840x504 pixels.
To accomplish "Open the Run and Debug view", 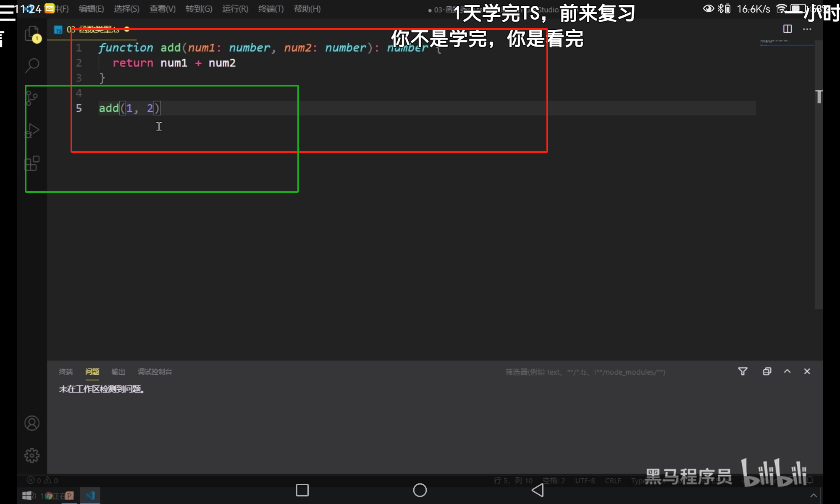I will click(32, 130).
